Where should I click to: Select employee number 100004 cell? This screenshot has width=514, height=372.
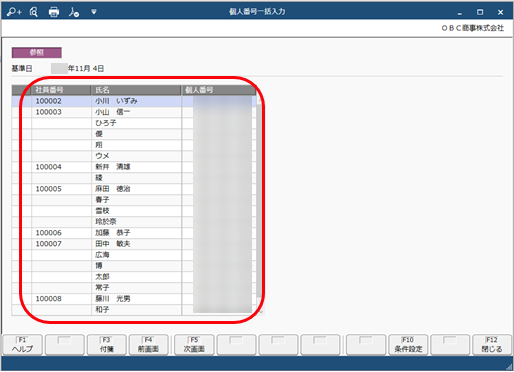[x=61, y=167]
